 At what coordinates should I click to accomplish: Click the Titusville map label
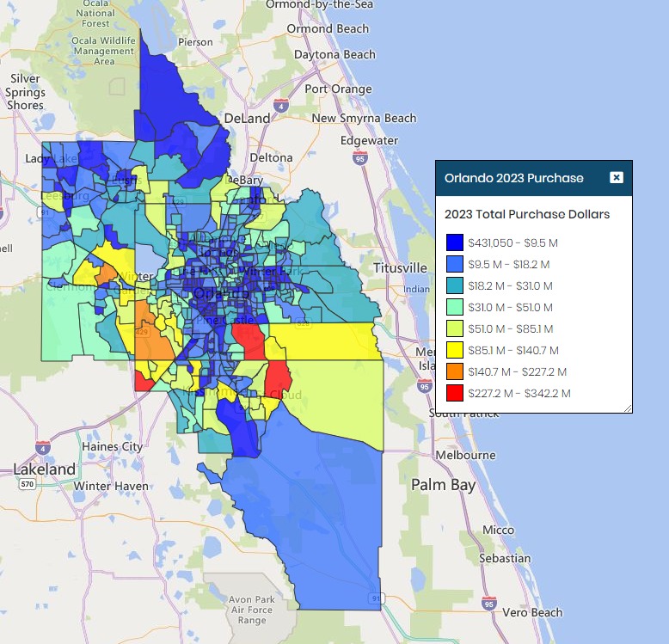400,268
